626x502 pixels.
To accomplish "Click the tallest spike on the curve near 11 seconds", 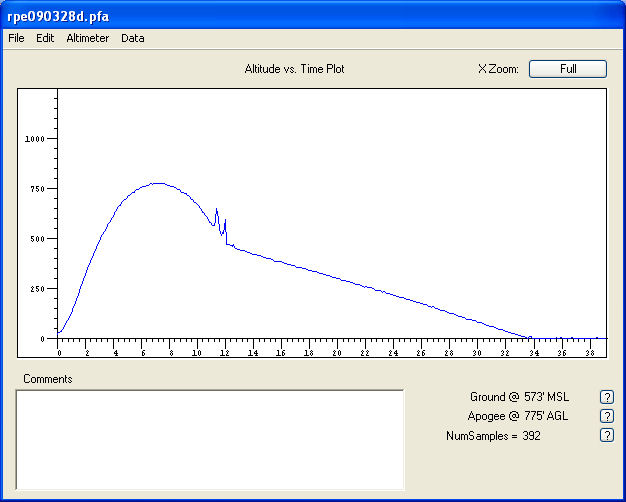I will click(x=216, y=209).
